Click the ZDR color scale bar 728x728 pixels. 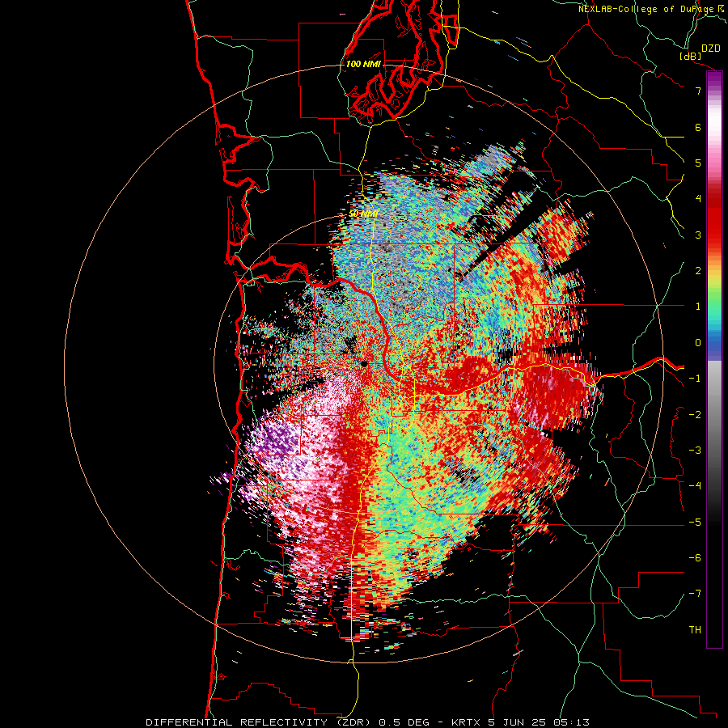point(714,359)
